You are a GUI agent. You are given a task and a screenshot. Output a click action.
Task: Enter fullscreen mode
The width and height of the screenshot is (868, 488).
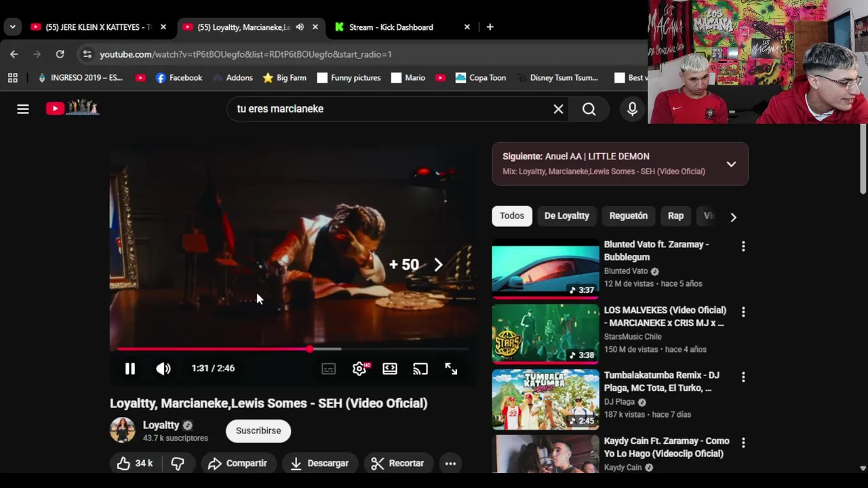[x=451, y=369]
